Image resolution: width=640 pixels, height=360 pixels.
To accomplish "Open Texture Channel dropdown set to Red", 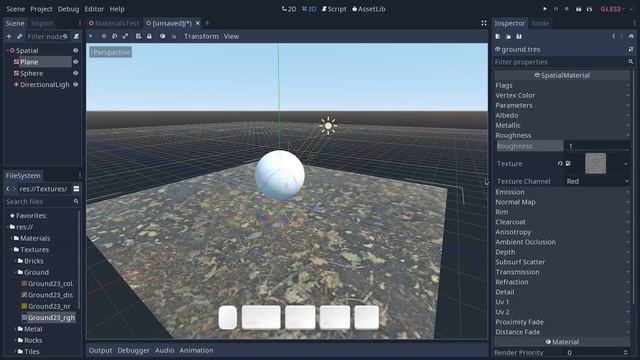I will click(x=598, y=181).
